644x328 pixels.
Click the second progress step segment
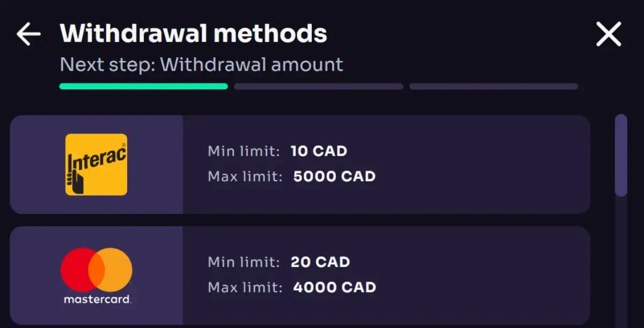(x=318, y=86)
